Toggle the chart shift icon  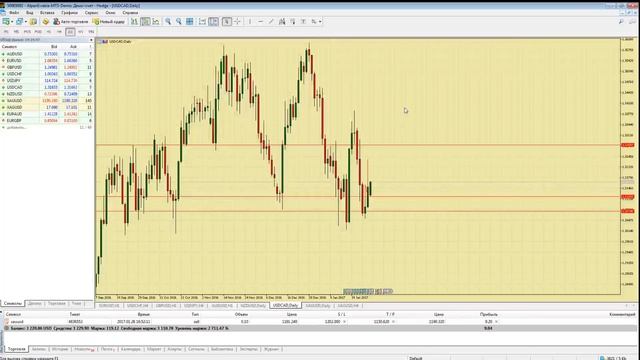213,21
